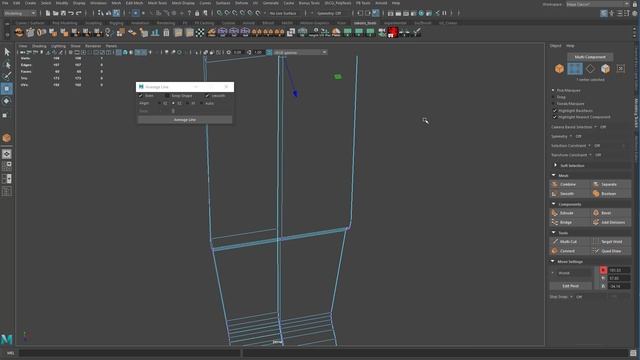Viewport: 640px width, 360px height.
Task: Open the Mesh Tools menu
Action: point(157,3)
